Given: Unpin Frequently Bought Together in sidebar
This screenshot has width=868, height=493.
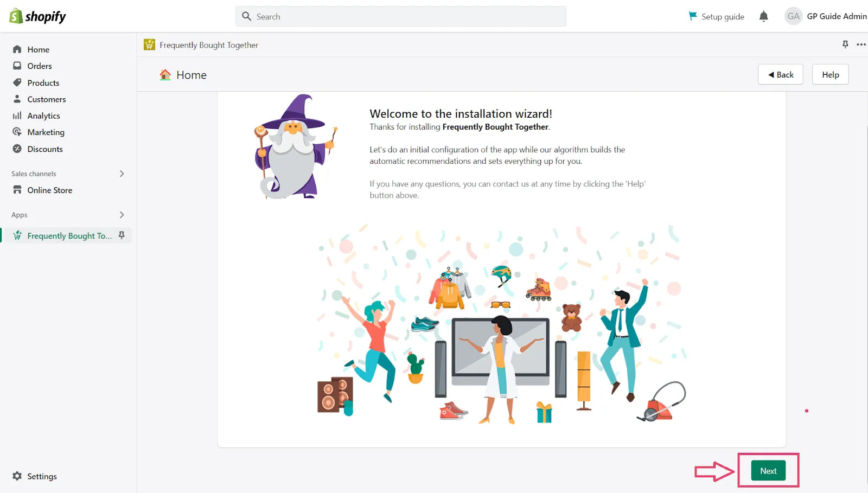Looking at the screenshot, I should [122, 235].
